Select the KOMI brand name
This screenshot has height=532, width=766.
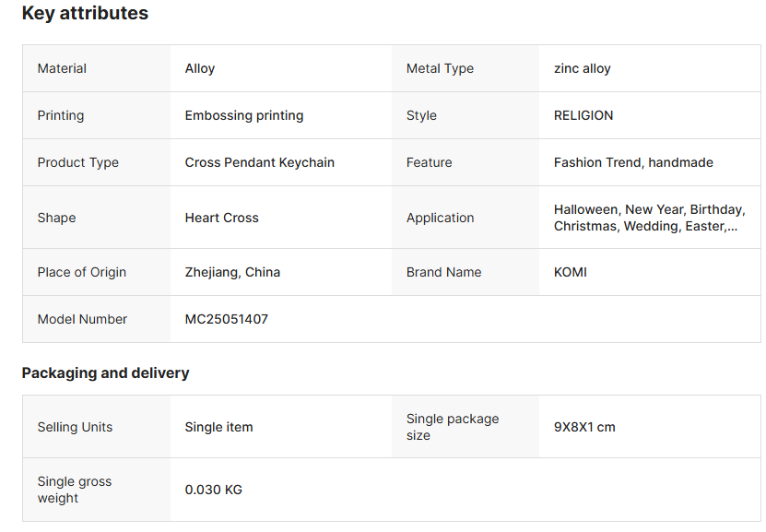tap(571, 272)
